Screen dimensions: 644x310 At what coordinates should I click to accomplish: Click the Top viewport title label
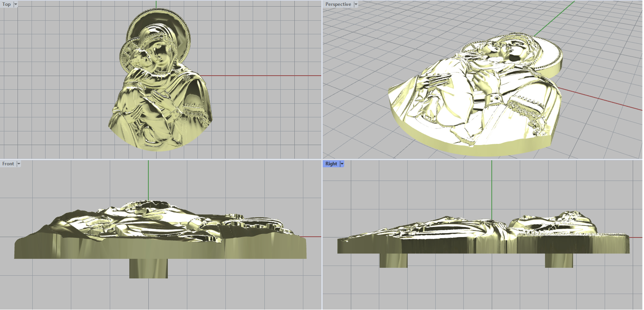(x=7, y=4)
